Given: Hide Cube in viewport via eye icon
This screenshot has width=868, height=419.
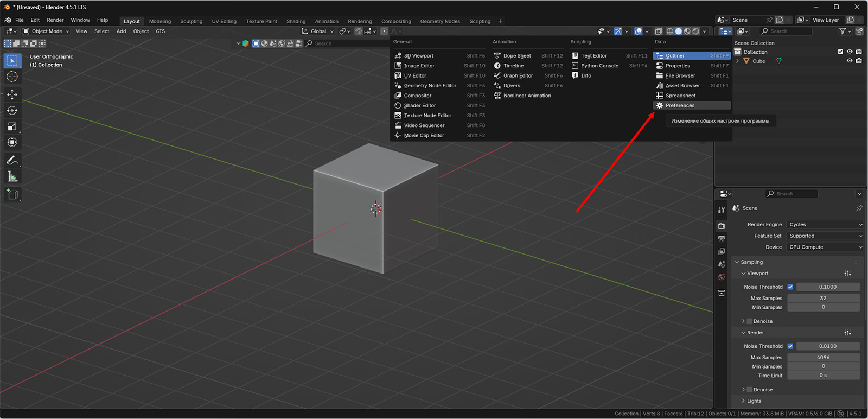Looking at the screenshot, I should pos(850,61).
